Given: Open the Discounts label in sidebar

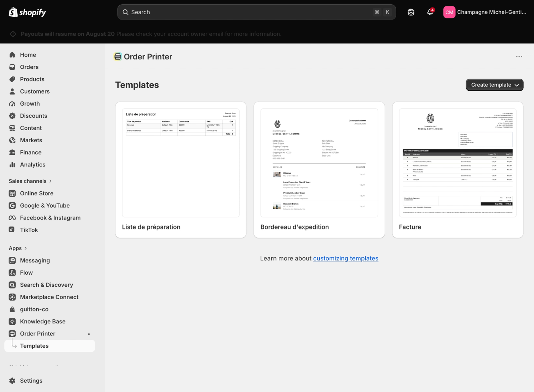Looking at the screenshot, I should pos(33,116).
